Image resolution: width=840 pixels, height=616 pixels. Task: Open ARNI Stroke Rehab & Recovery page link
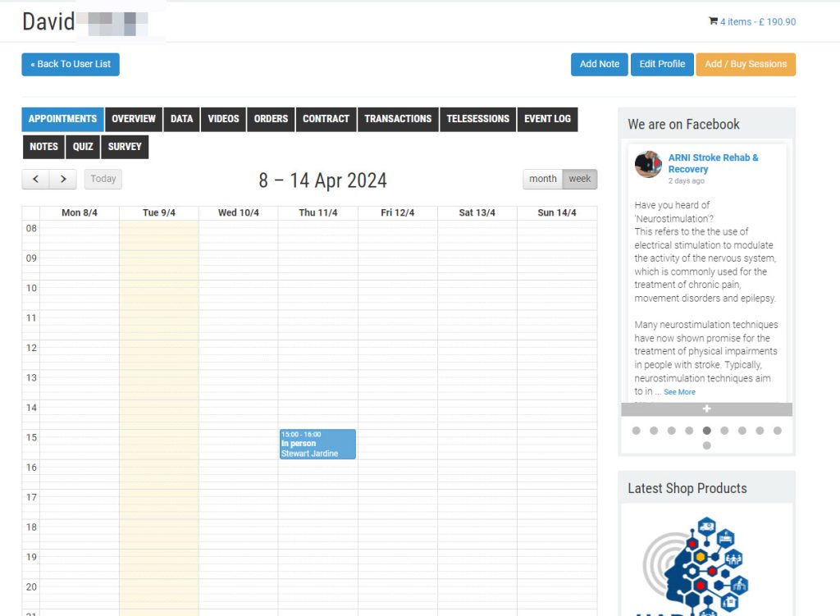(713, 163)
